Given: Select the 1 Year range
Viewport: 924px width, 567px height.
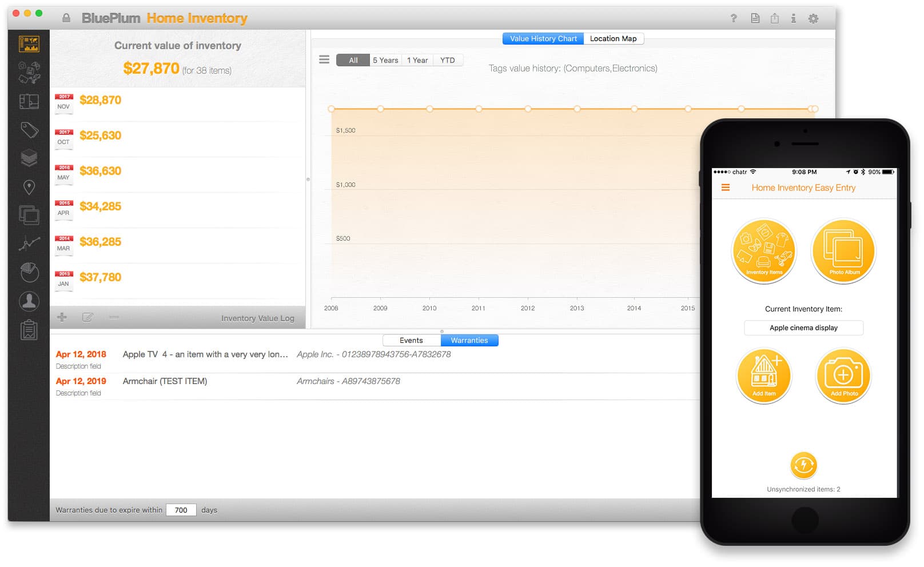Looking at the screenshot, I should pyautogui.click(x=417, y=60).
